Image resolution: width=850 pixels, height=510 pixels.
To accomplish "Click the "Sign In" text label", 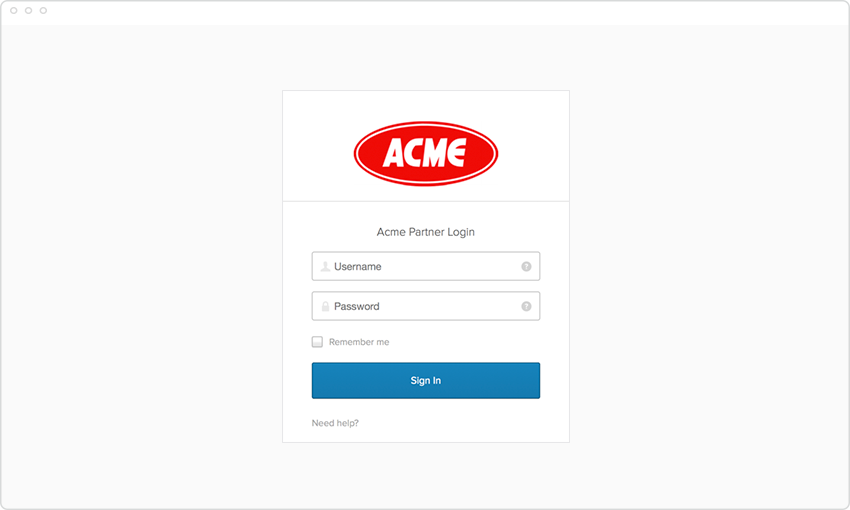I will (x=426, y=380).
